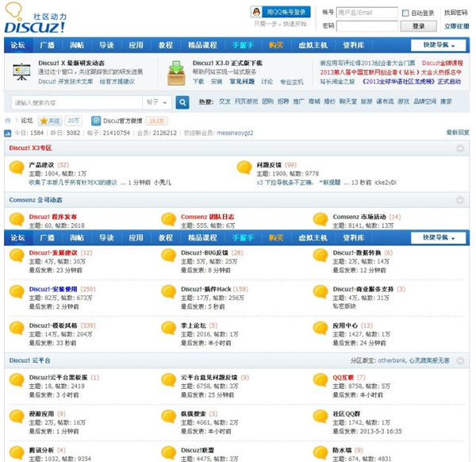Click the bubble icon beside Comsenz 团队日志
The height and width of the screenshot is (462, 476).
[168, 219]
